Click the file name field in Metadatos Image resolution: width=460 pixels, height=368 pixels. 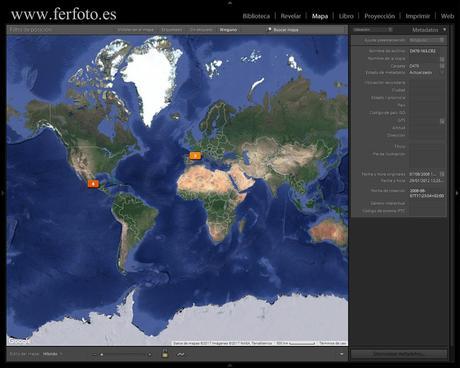[426, 51]
